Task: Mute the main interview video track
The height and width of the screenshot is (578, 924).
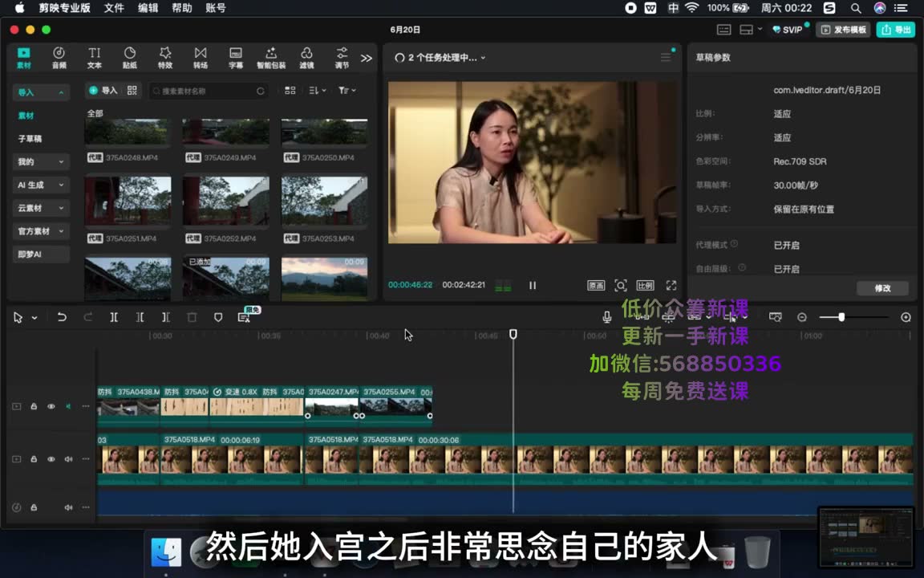Action: [68, 459]
